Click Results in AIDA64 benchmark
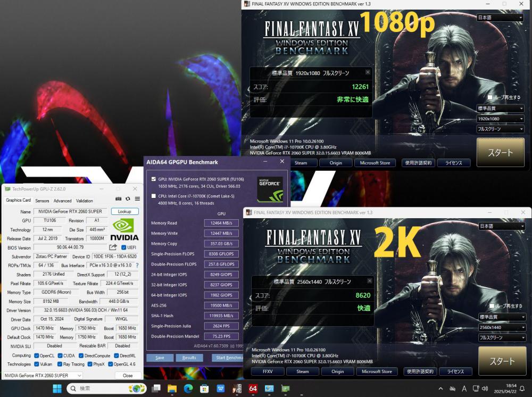The image size is (532, 397). pyautogui.click(x=189, y=358)
